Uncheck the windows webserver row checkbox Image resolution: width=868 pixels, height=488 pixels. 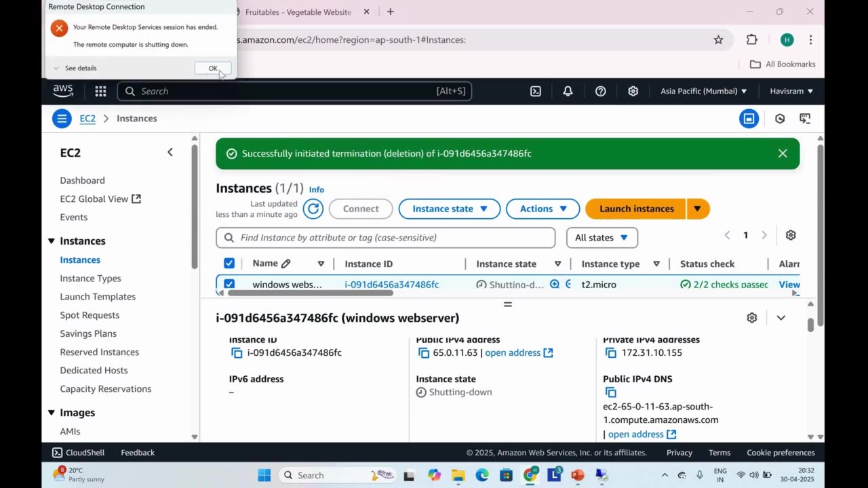229,285
